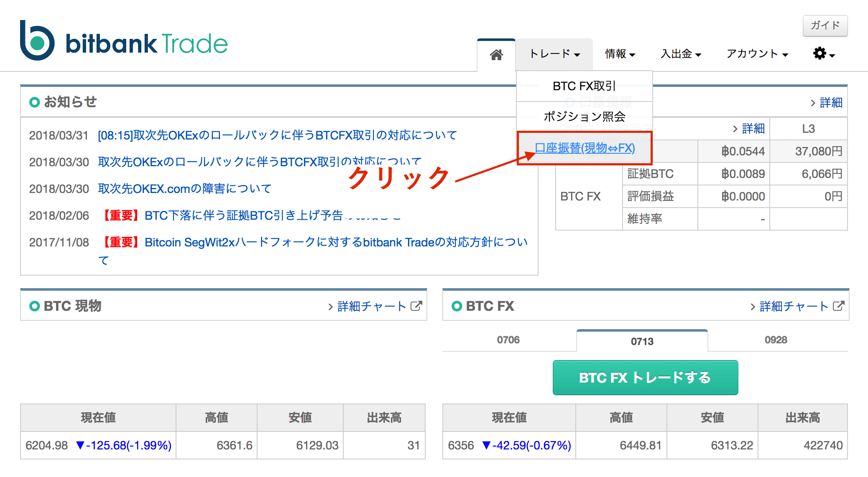Click BTC FX volume 422740

coord(823,446)
